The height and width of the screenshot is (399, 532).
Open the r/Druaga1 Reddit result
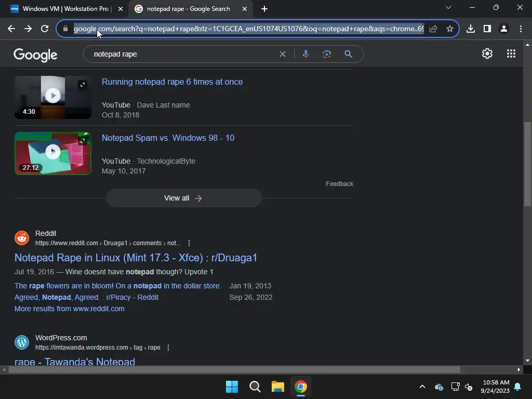[136, 258]
